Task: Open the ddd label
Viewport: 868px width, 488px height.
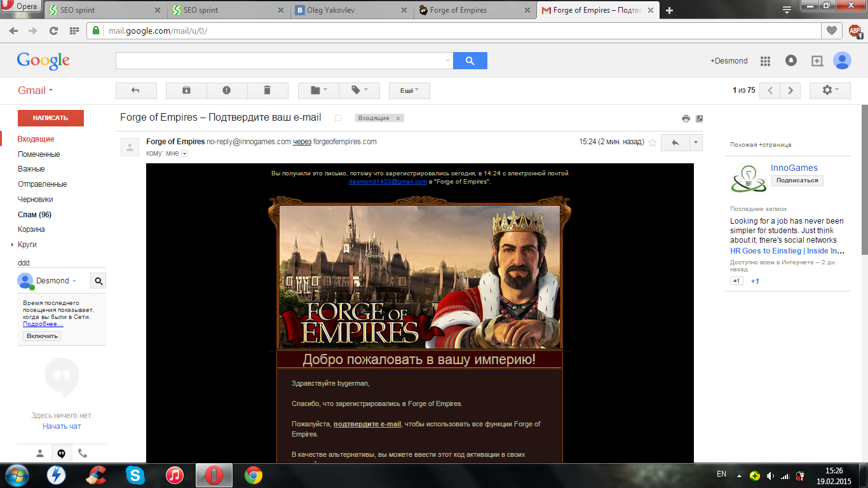Action: point(24,263)
